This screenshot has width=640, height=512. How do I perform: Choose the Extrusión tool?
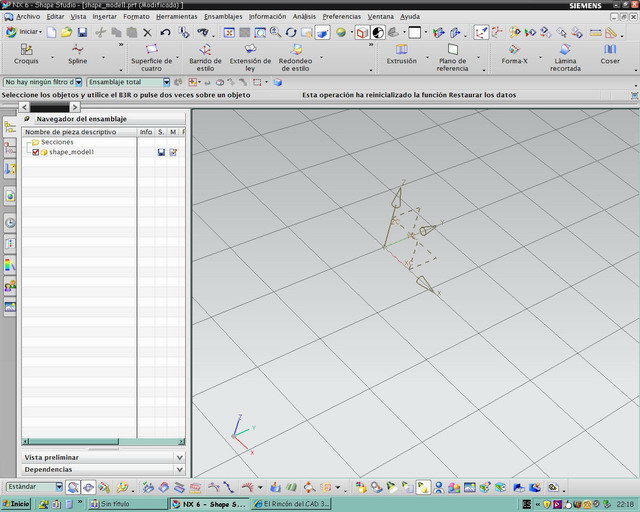401,54
